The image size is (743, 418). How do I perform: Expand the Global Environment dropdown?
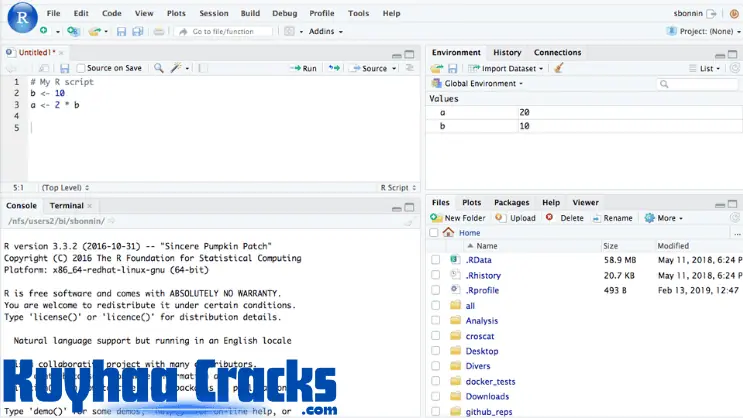[484, 84]
